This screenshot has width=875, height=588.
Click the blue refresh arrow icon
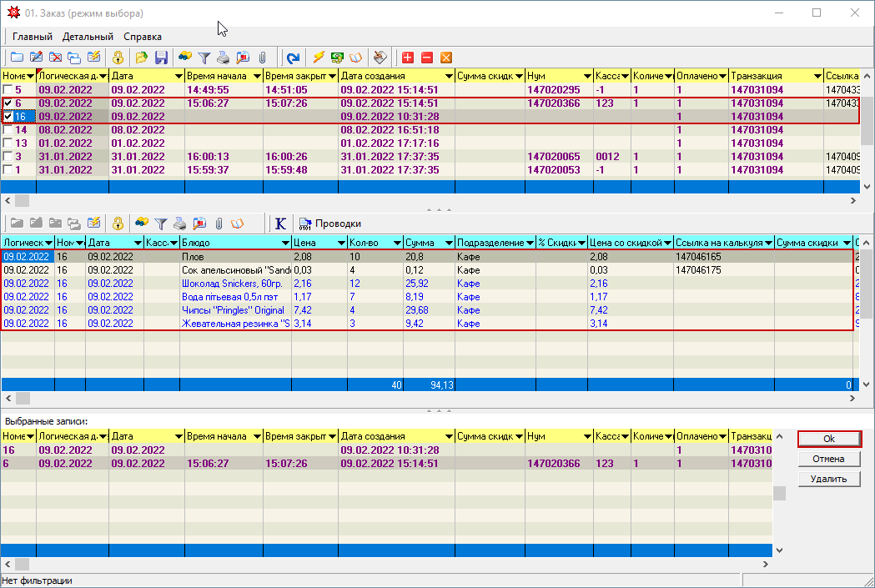pyautogui.click(x=293, y=58)
